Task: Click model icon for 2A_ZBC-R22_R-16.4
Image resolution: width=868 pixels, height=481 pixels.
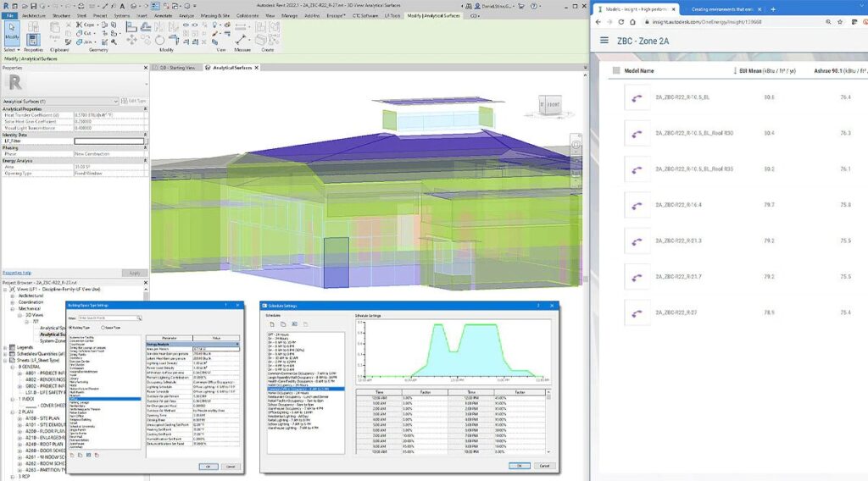Action: tap(637, 206)
